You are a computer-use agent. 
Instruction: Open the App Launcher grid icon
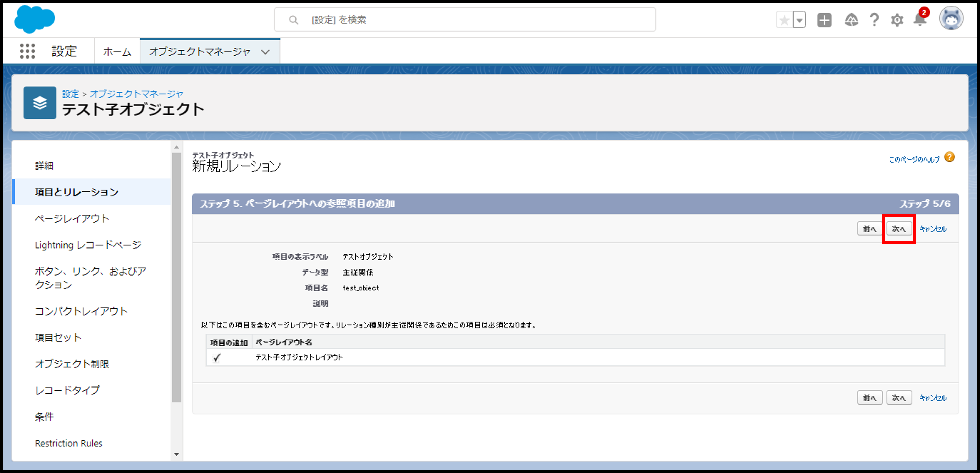(27, 51)
